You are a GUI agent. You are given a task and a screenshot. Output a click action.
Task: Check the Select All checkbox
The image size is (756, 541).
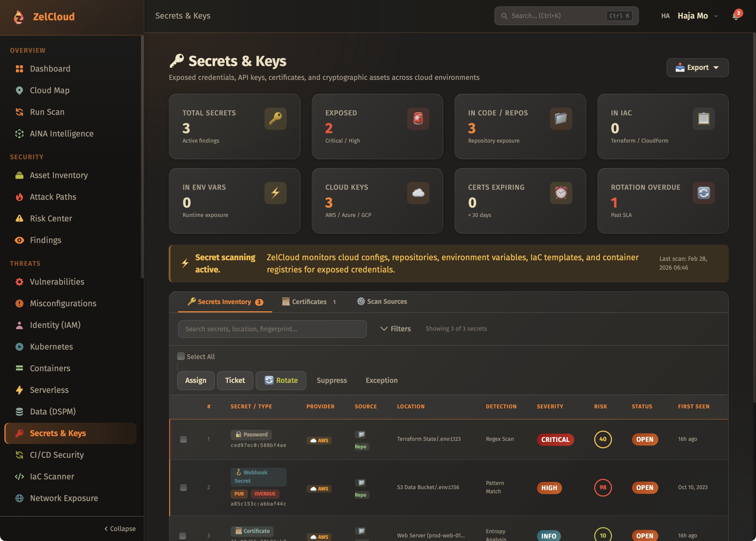click(181, 357)
